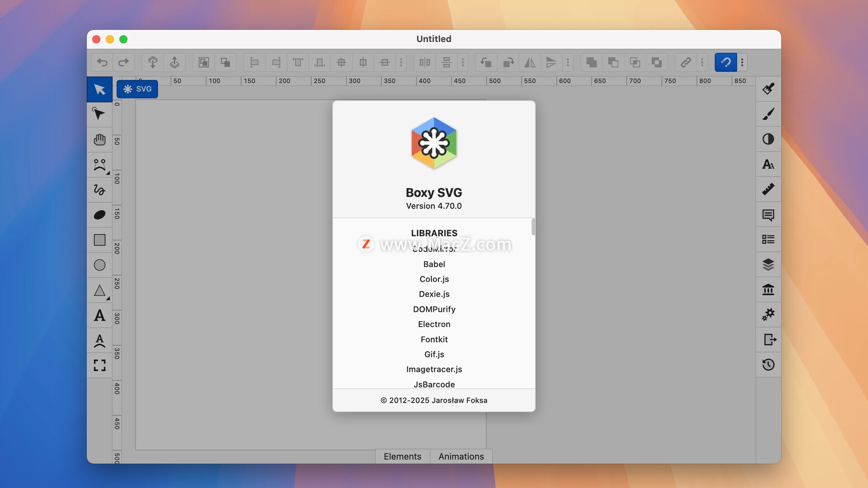Open the Stroke brush panel
This screenshot has width=868, height=488.
[x=768, y=114]
